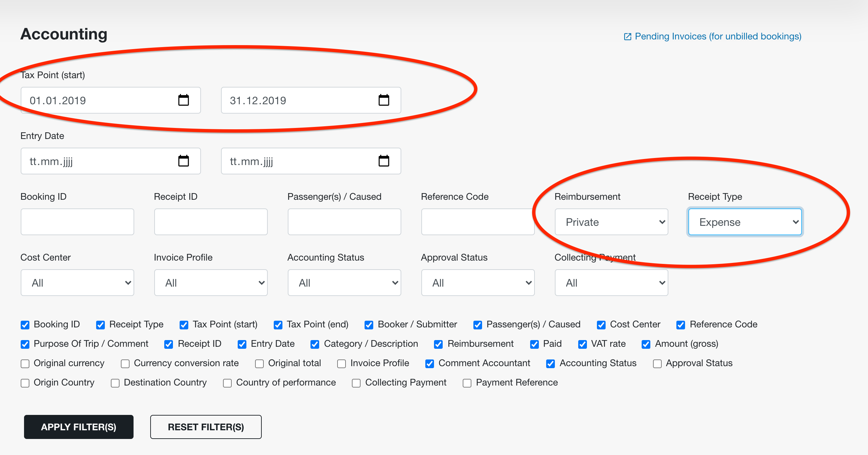Click the first Entry Date input field
The image size is (868, 455).
111,161
